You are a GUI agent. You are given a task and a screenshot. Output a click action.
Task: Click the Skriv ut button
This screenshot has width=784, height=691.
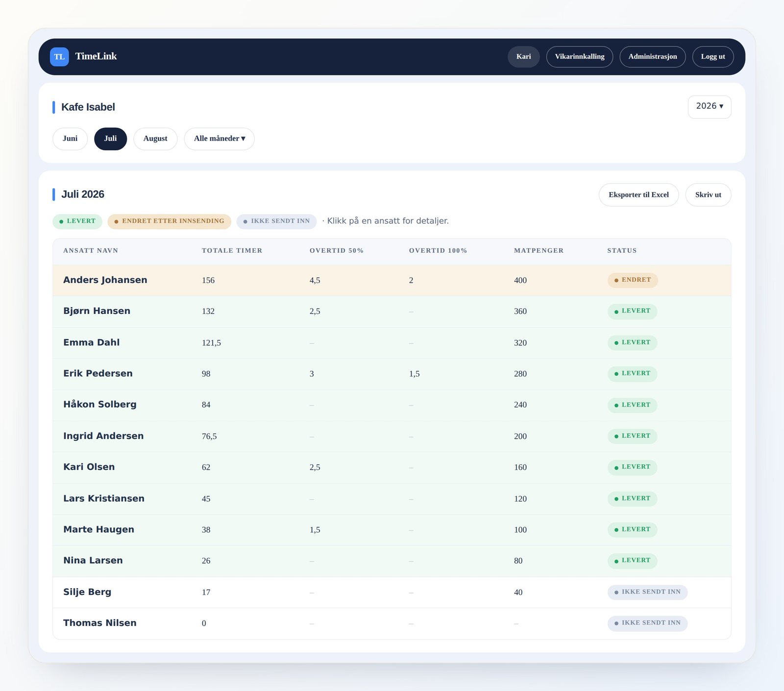(708, 195)
